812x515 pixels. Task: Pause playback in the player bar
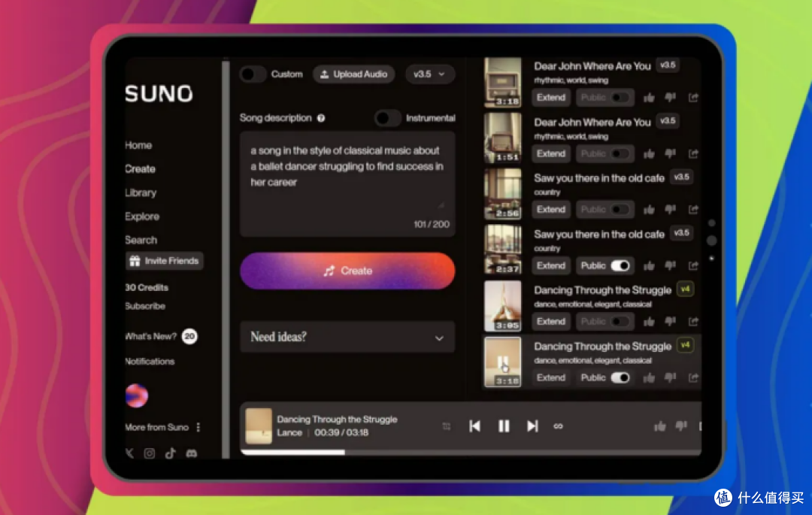(x=504, y=426)
